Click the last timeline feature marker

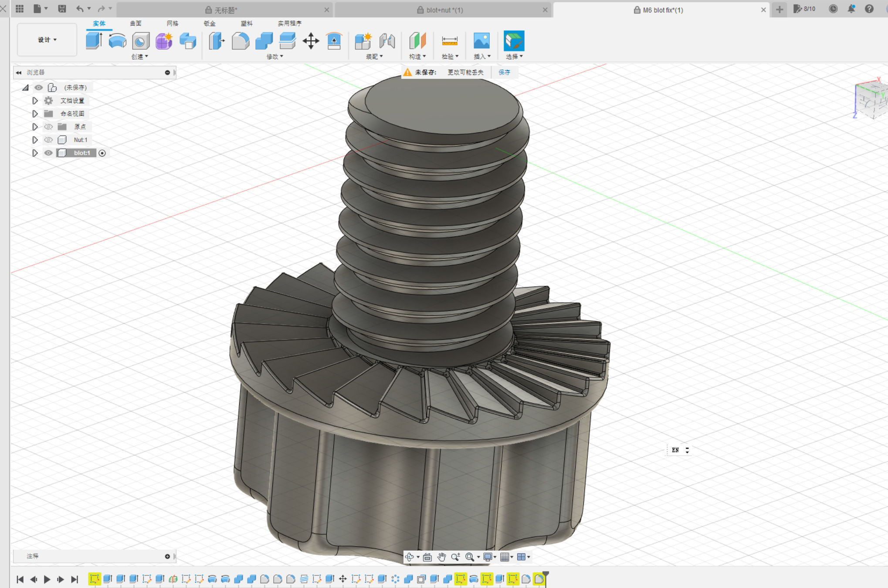click(x=539, y=579)
